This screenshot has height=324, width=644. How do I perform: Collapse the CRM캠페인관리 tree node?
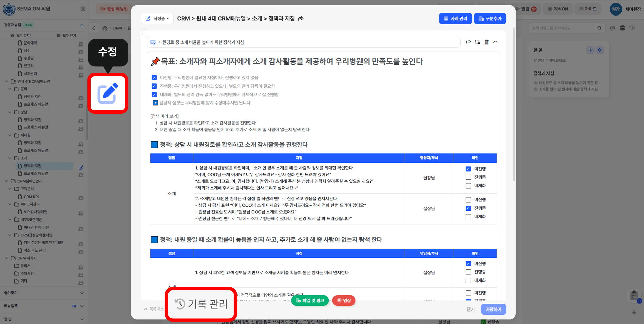6,181
